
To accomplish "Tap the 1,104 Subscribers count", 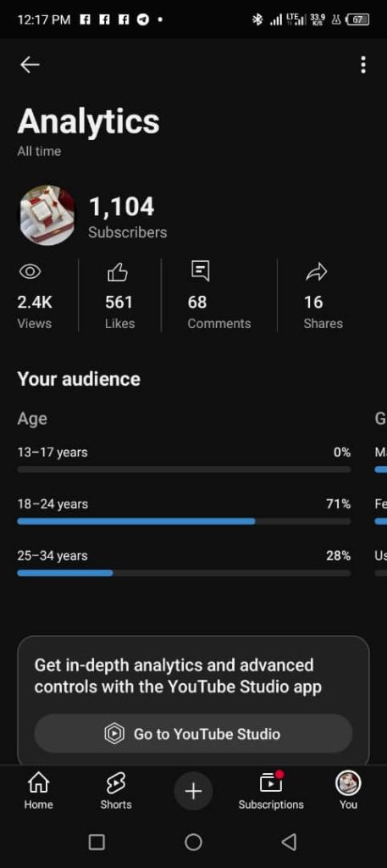I will pos(127,218).
